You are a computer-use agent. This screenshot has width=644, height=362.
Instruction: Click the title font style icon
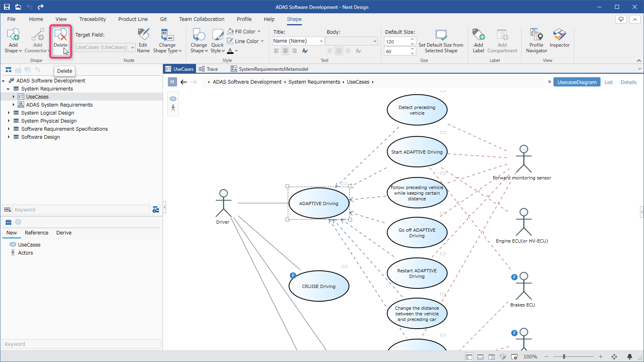tap(305, 51)
